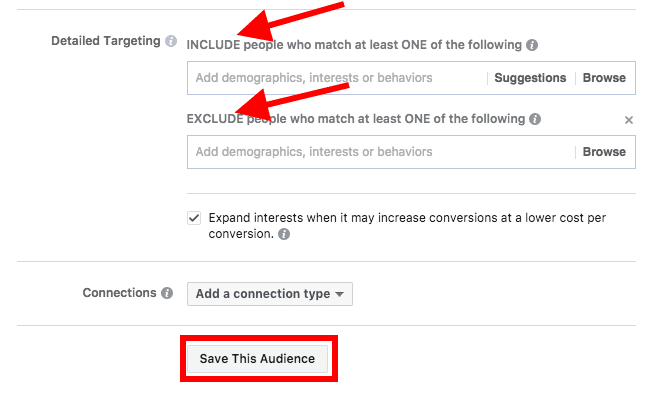
Task: Click info icon beside Connections label
Action: click(x=168, y=293)
